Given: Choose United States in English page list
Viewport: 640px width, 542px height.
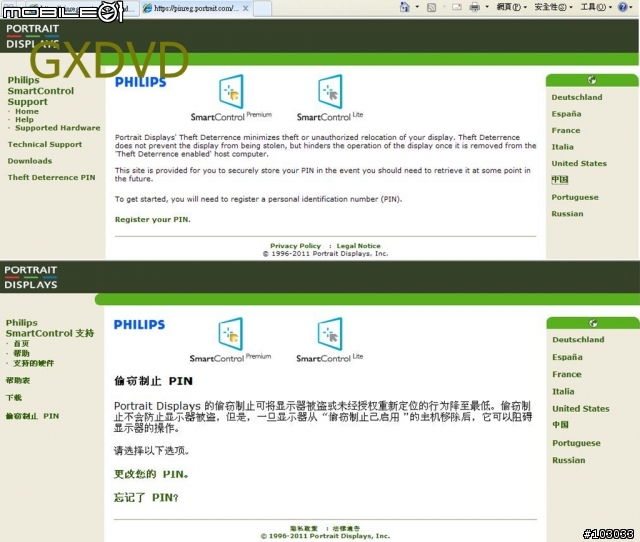Looking at the screenshot, I should tap(579, 163).
